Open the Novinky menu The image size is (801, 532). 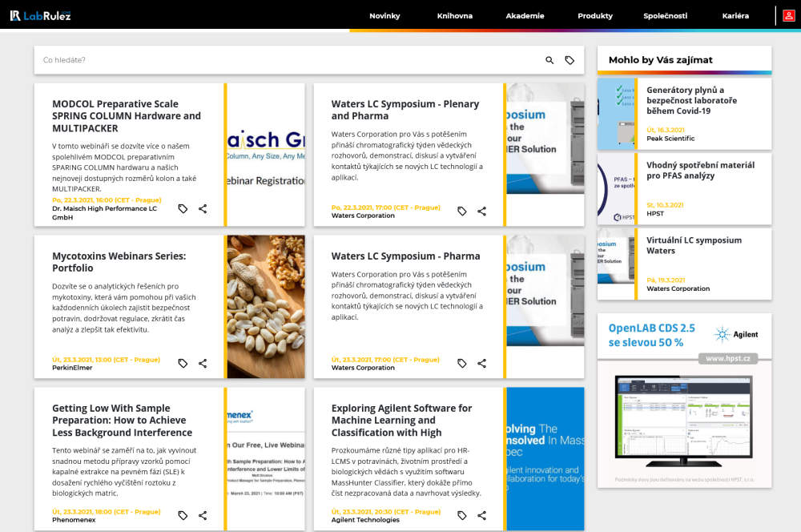tap(384, 16)
